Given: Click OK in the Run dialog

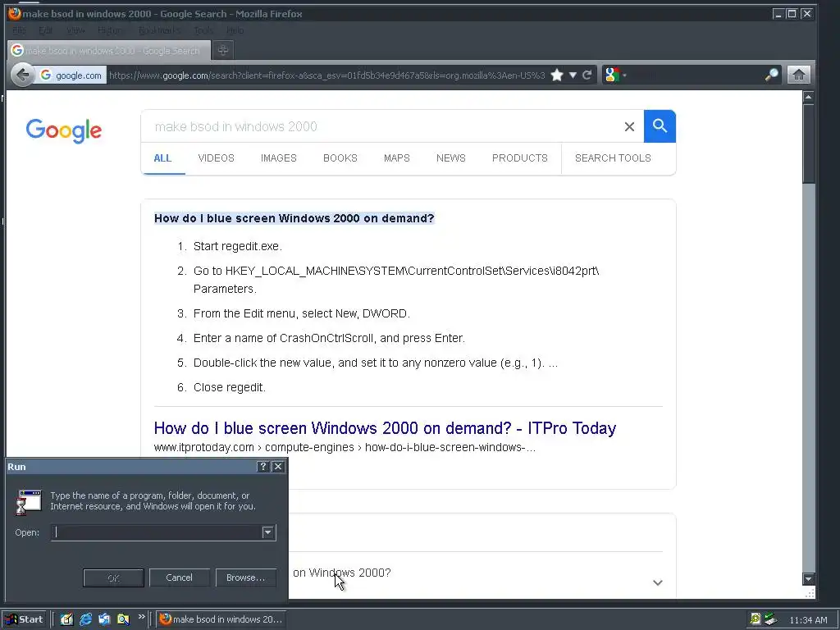Looking at the screenshot, I should (x=113, y=578).
